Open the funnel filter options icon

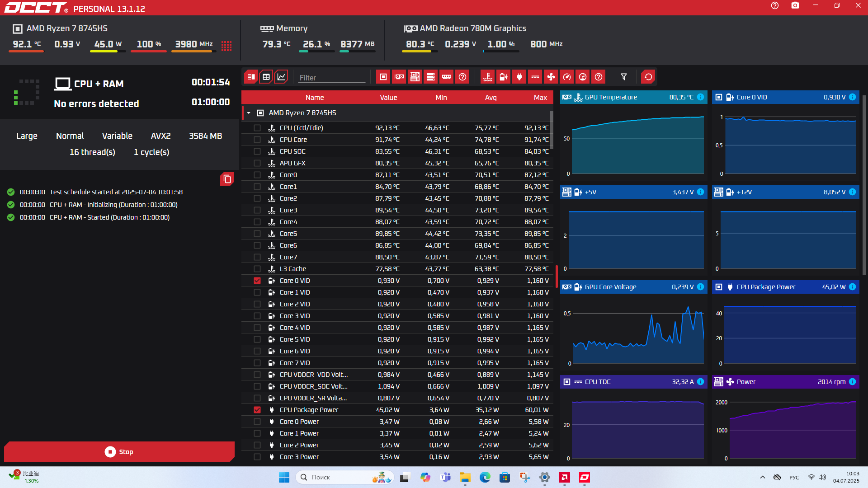[x=624, y=77]
